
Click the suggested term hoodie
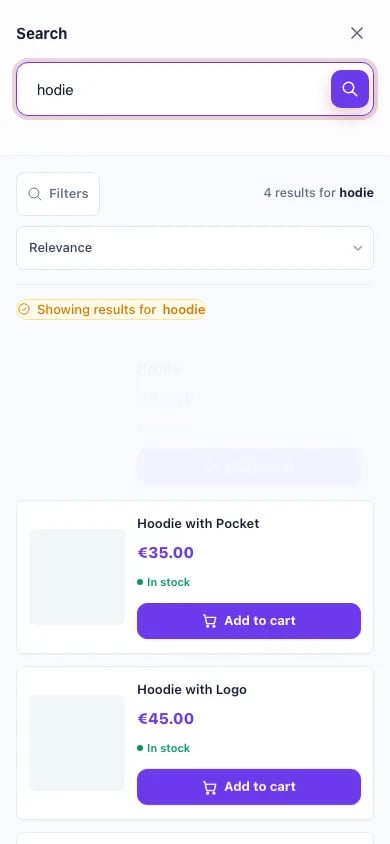tap(184, 310)
